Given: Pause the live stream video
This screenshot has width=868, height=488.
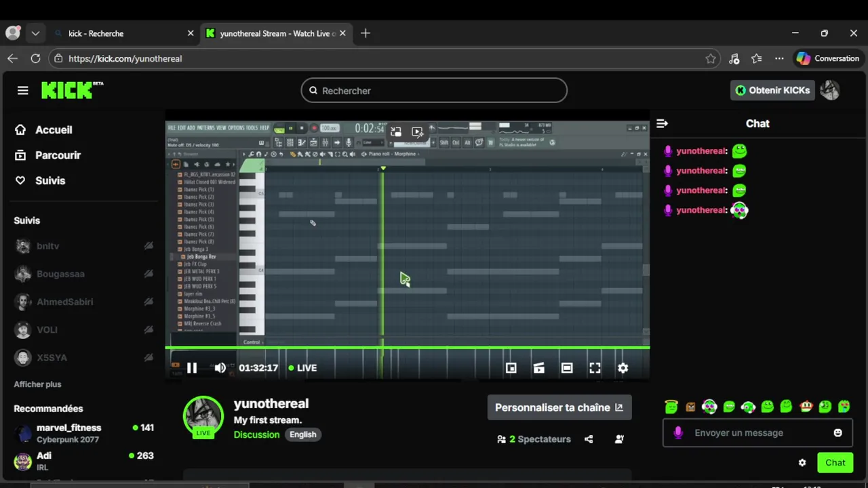Looking at the screenshot, I should point(192,367).
